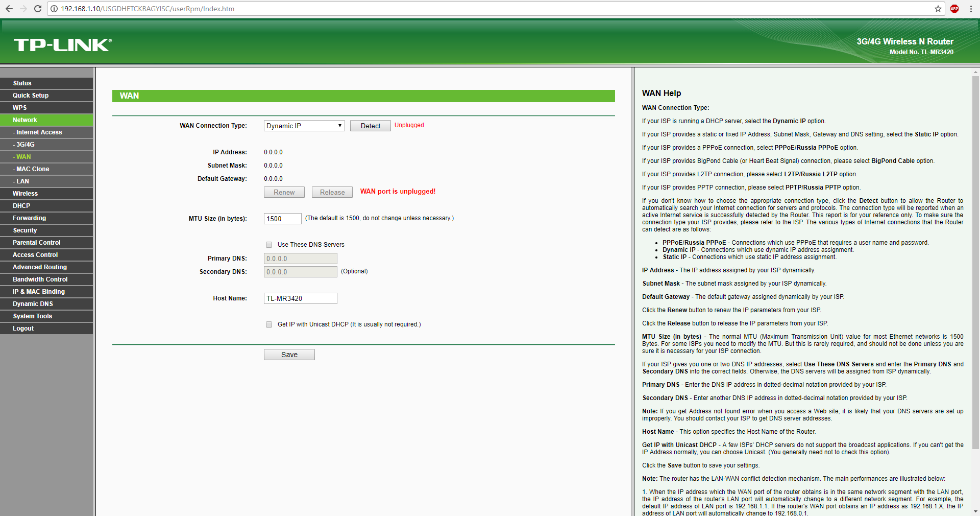Click the Subnet Mask value 0.0.0.0

coord(273,166)
